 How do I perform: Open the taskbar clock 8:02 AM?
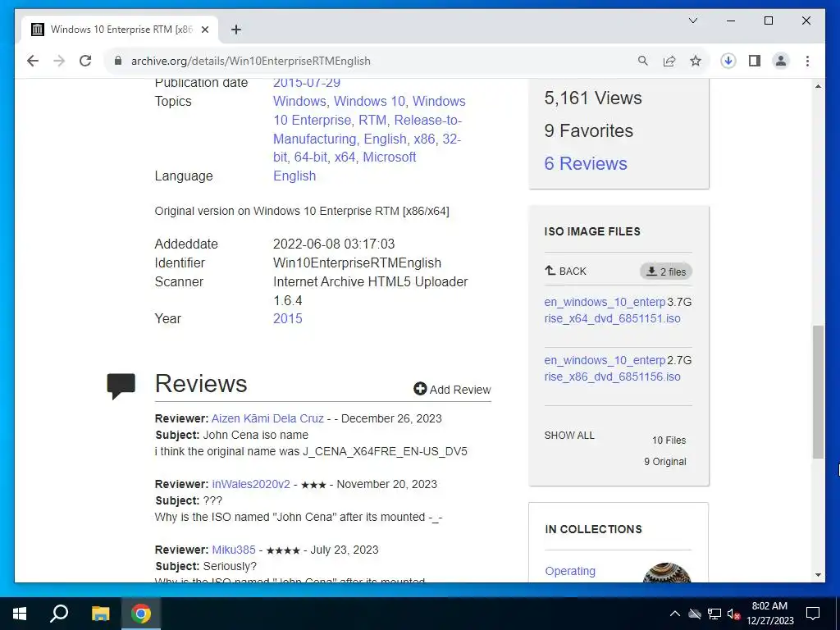coord(769,614)
